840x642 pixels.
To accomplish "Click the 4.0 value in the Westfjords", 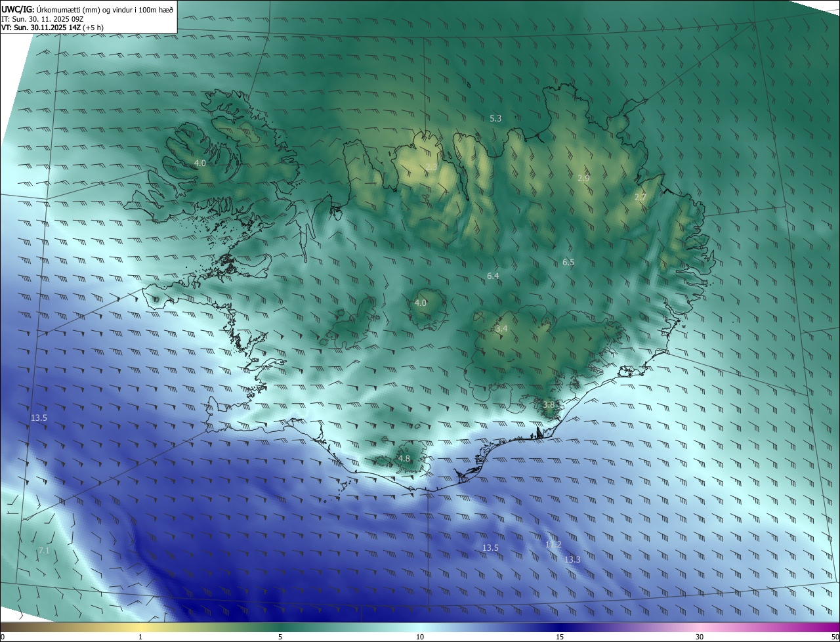I will [200, 163].
